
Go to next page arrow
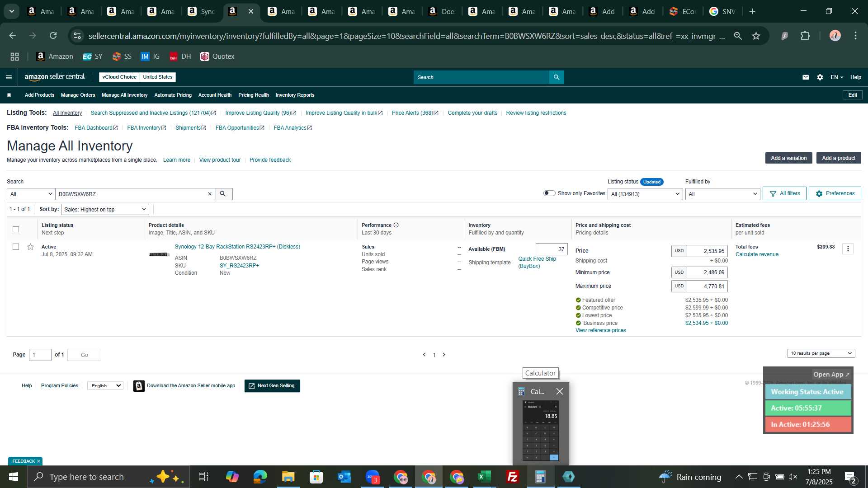[x=444, y=355]
